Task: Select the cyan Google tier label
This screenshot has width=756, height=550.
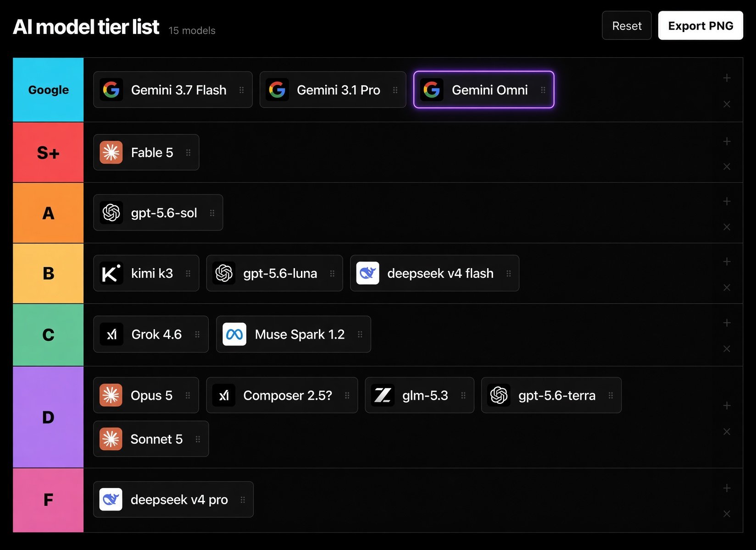Action: [x=48, y=90]
